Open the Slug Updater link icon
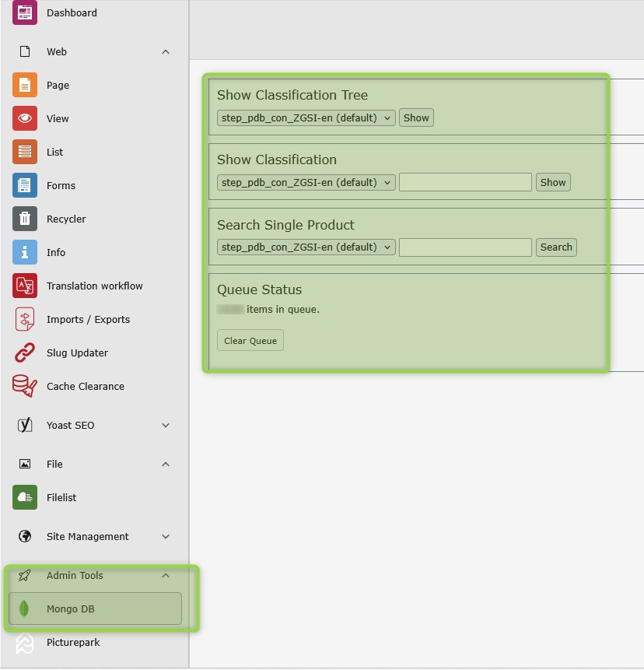Image resolution: width=644 pixels, height=670 pixels. pyautogui.click(x=25, y=353)
